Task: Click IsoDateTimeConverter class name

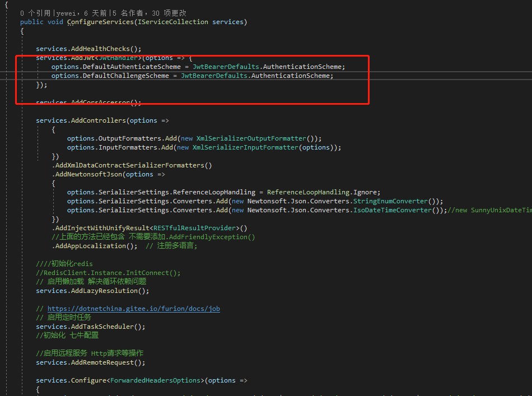Action: tap(393, 210)
